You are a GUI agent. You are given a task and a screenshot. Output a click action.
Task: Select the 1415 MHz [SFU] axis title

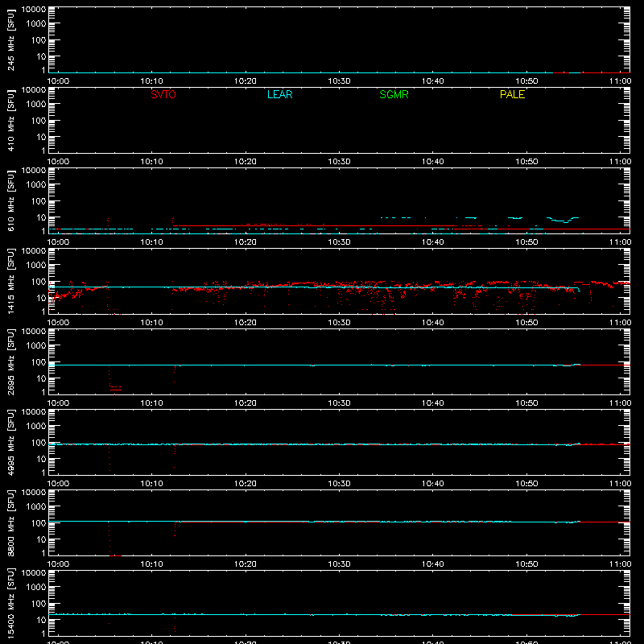pyautogui.click(x=11, y=282)
